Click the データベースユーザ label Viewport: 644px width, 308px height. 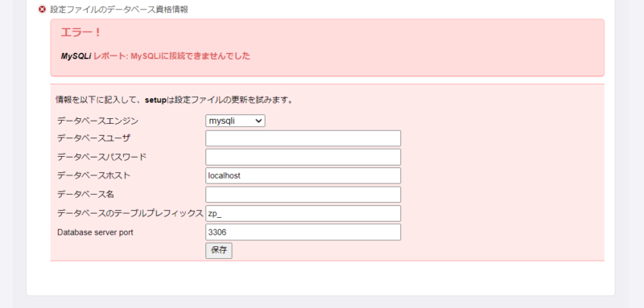coord(93,138)
